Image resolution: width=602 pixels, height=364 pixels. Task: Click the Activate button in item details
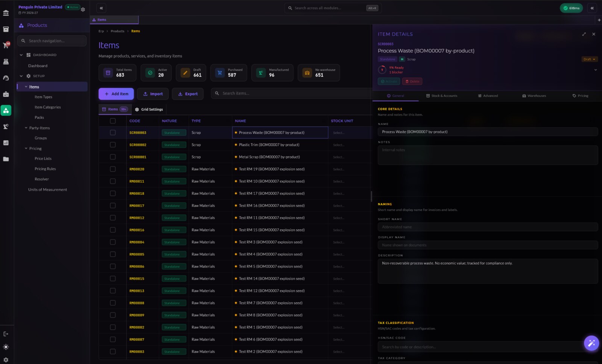(389, 81)
